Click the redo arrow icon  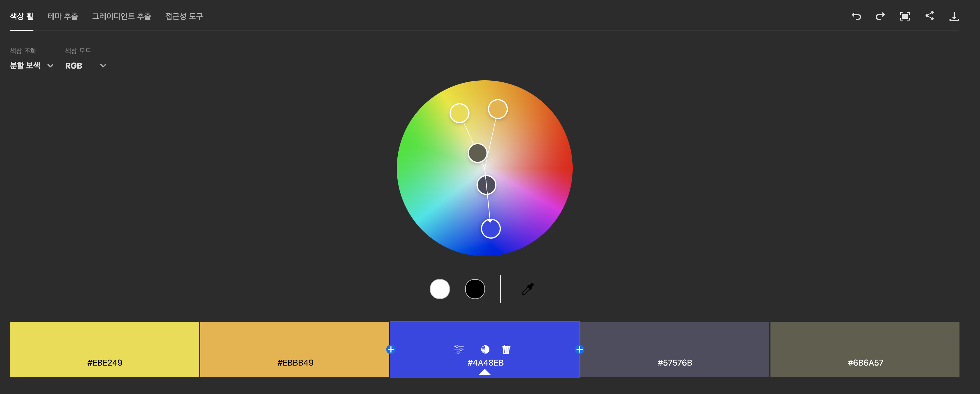pos(880,16)
